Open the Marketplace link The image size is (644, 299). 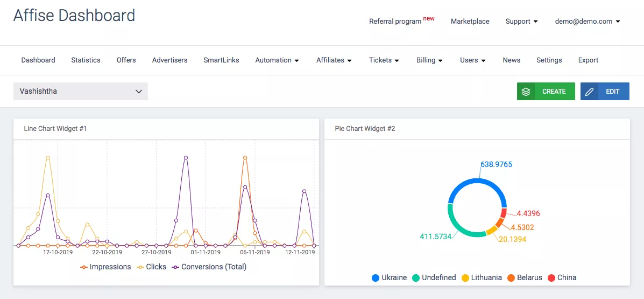point(470,22)
